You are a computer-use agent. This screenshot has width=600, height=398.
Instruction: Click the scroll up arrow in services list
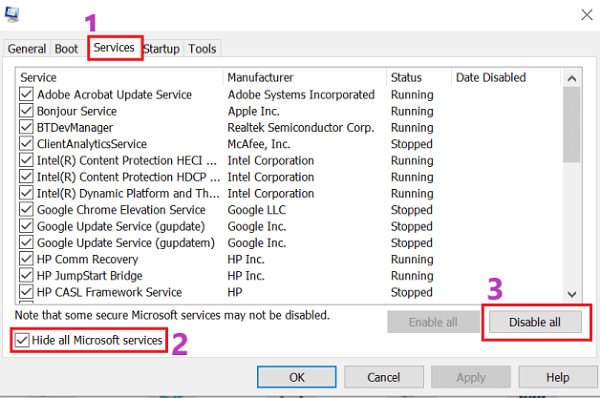click(x=572, y=78)
